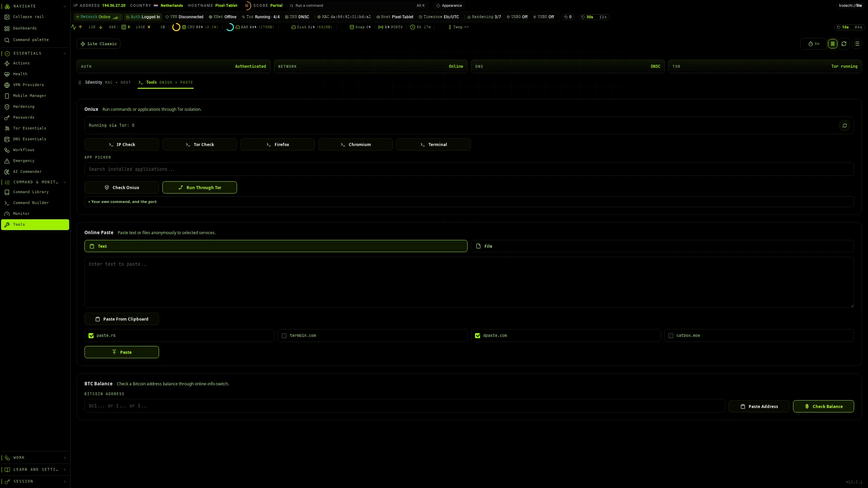Screen dimensions: 868x488
Task: Open the 5m interval dropdown
Action: pyautogui.click(x=813, y=44)
